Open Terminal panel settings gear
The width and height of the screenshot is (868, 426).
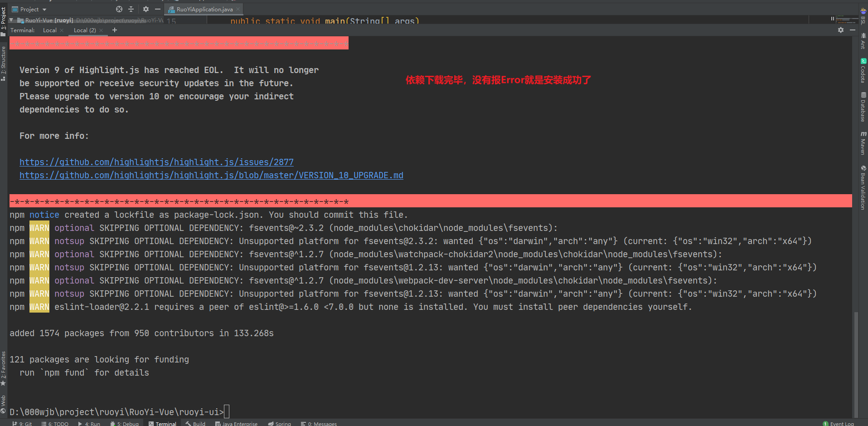841,30
